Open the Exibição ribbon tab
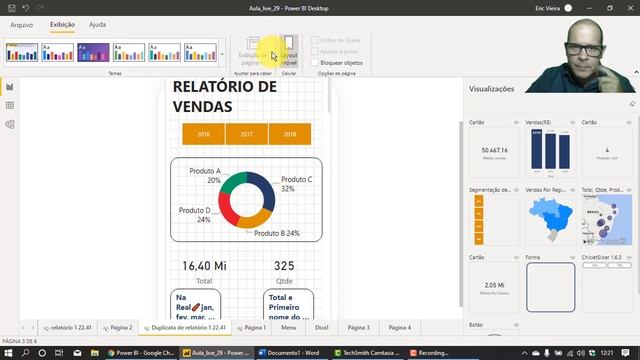This screenshot has width=640, height=360. coord(62,25)
